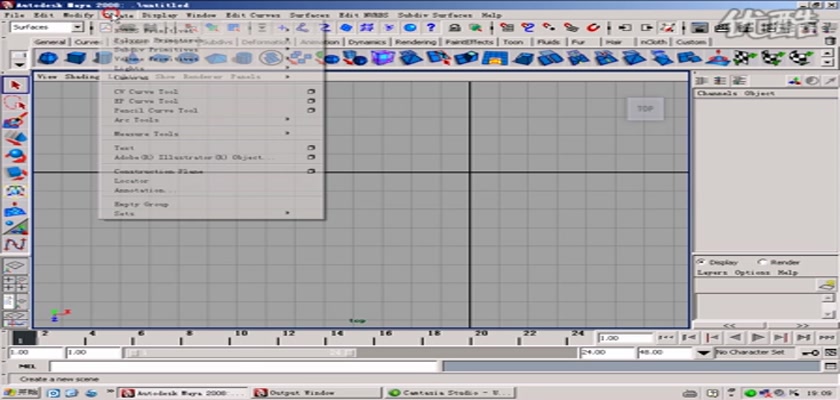Screen dimensions: 840x400
Task: Switch to single perspective layout icon
Action: click(16, 266)
